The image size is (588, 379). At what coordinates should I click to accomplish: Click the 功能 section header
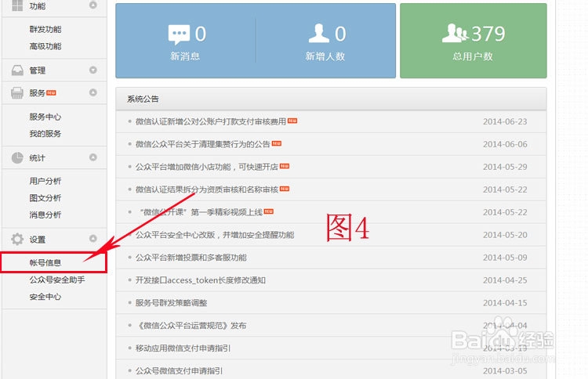click(x=54, y=6)
